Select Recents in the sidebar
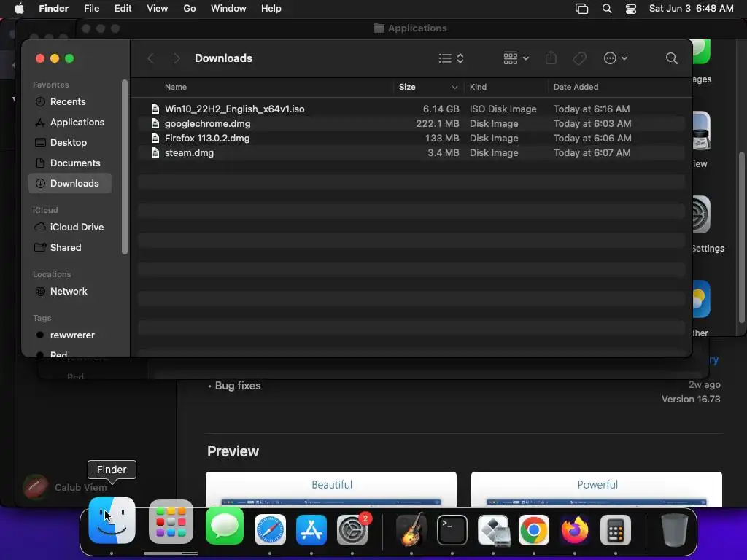 coord(70,102)
